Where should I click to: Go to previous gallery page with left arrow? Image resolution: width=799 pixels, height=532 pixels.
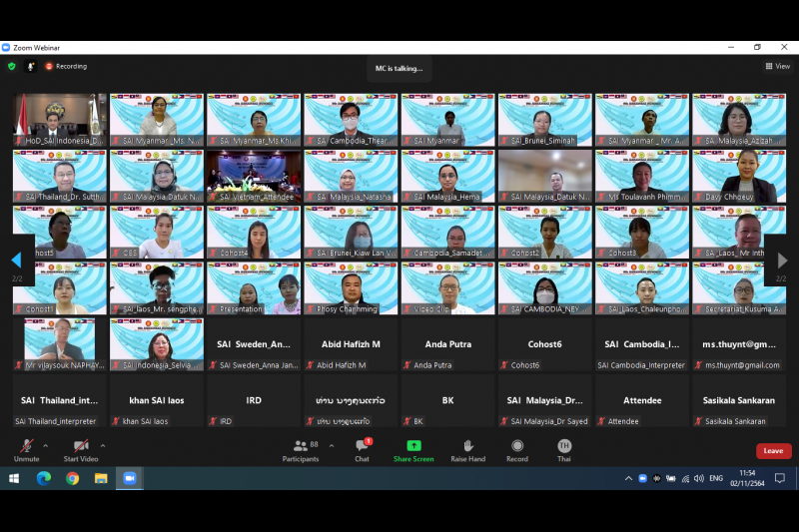tap(16, 261)
